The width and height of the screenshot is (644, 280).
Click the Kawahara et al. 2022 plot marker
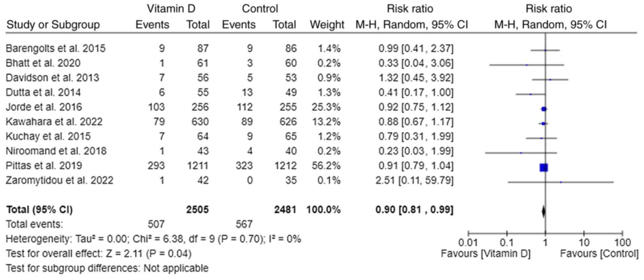tap(543, 124)
